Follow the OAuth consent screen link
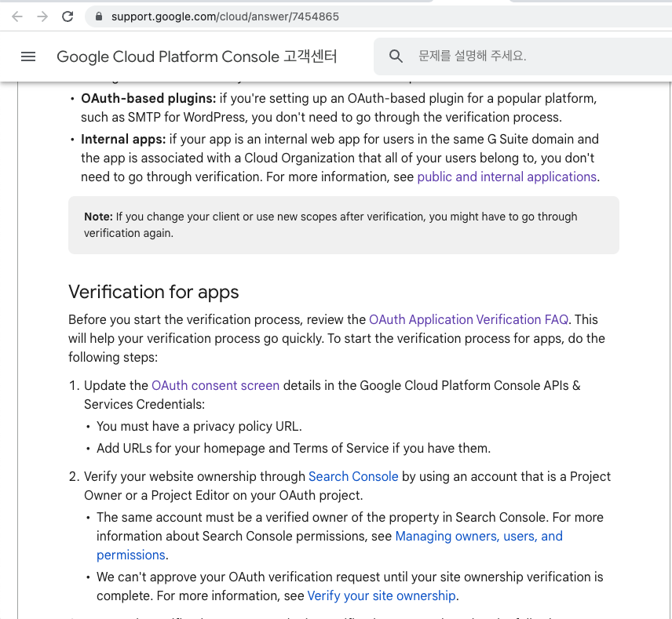 (215, 385)
